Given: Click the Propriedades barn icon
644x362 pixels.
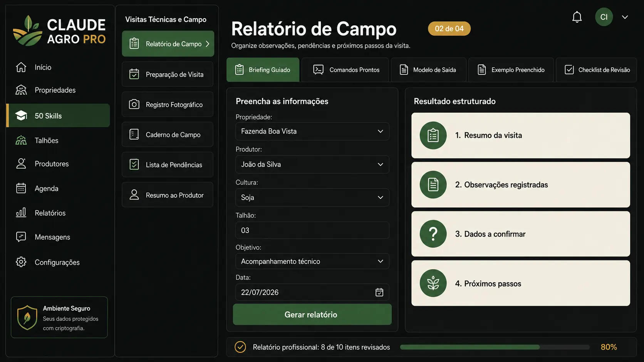Looking at the screenshot, I should pos(21,90).
